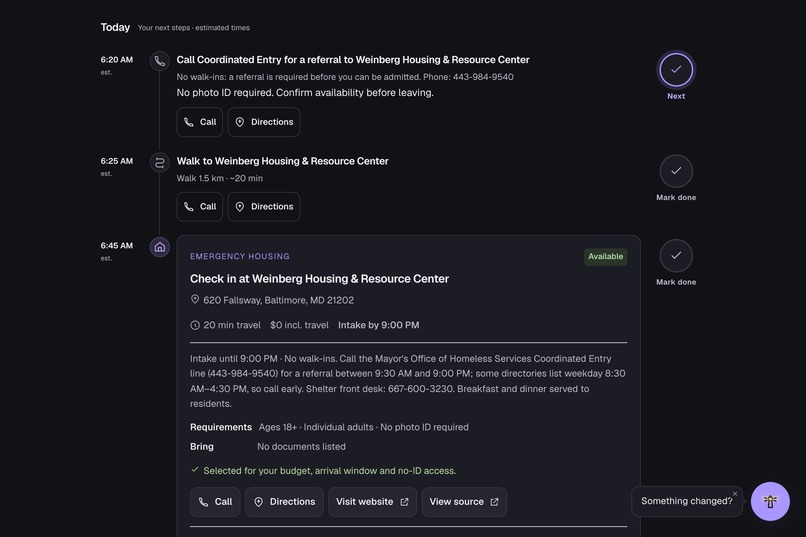Click the phone icon inside the card Call button
The height and width of the screenshot is (537, 806).
(204, 502)
